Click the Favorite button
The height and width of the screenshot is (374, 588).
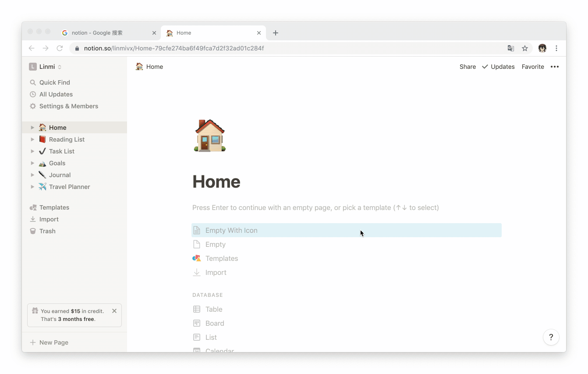tap(533, 67)
